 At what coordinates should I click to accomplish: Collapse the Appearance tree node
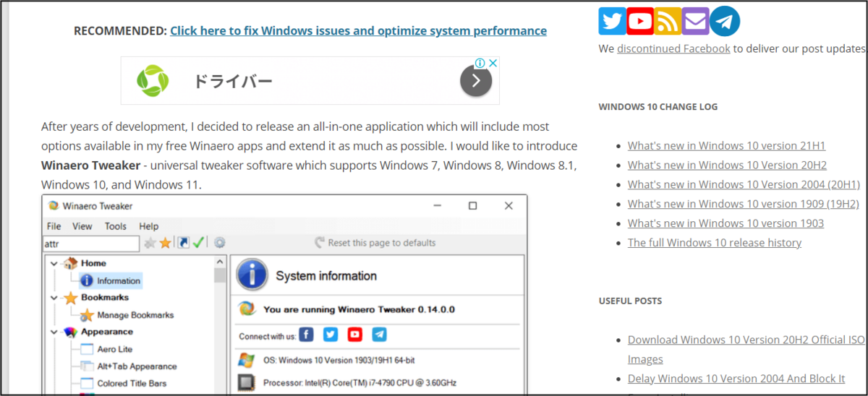54,332
